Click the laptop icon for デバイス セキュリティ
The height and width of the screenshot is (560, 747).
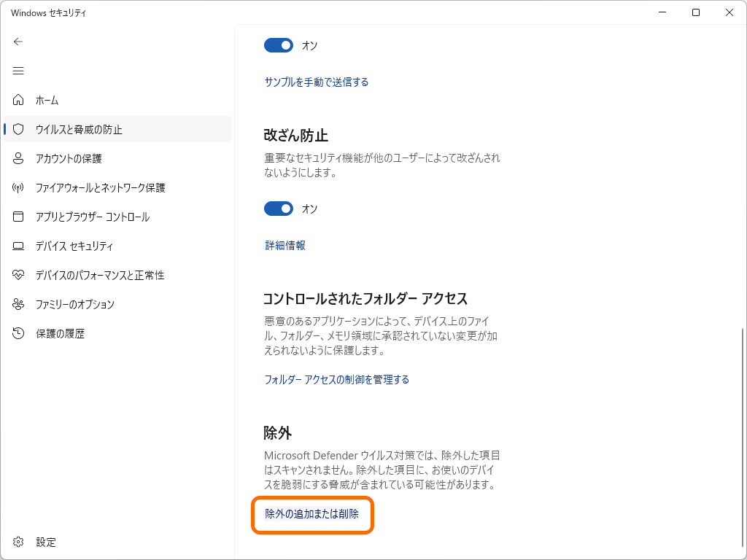tap(18, 246)
